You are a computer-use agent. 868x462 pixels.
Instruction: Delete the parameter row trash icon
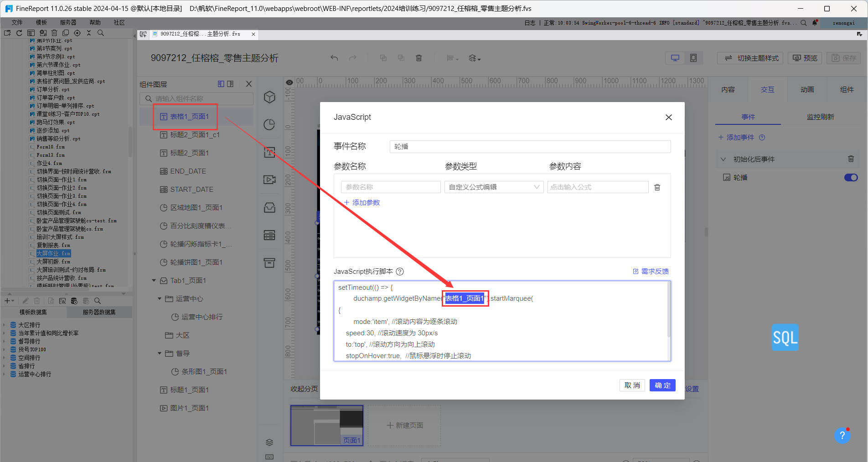pos(657,187)
